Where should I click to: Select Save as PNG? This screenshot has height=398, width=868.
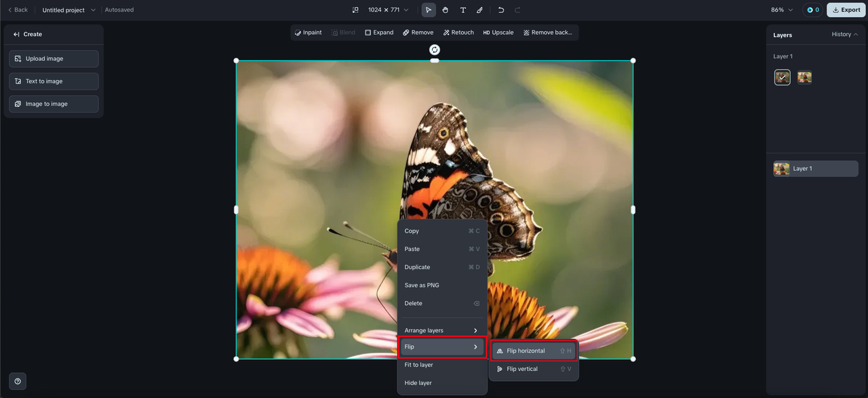click(x=442, y=285)
